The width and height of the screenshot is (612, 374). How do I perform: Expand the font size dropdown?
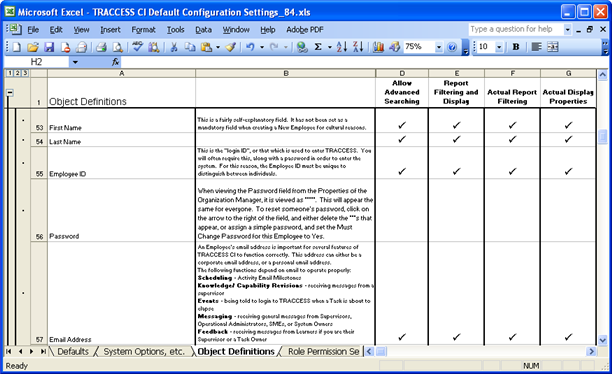coord(499,47)
